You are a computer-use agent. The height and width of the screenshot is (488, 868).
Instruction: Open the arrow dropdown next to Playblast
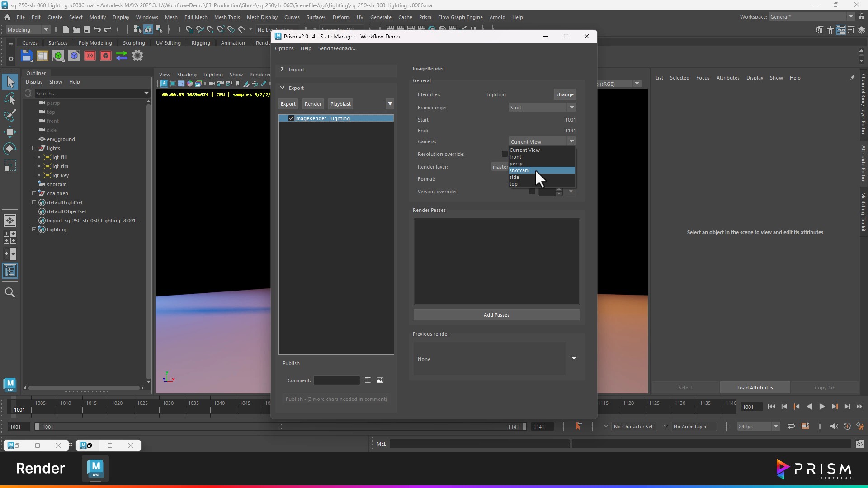coord(390,104)
